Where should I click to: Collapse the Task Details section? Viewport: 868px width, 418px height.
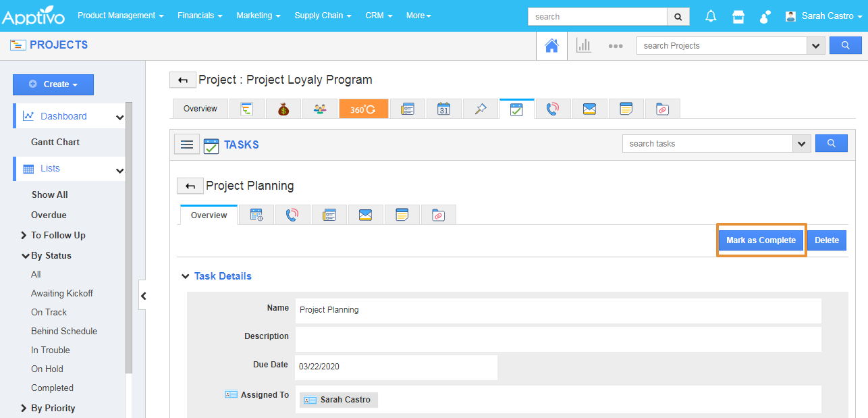coord(186,276)
